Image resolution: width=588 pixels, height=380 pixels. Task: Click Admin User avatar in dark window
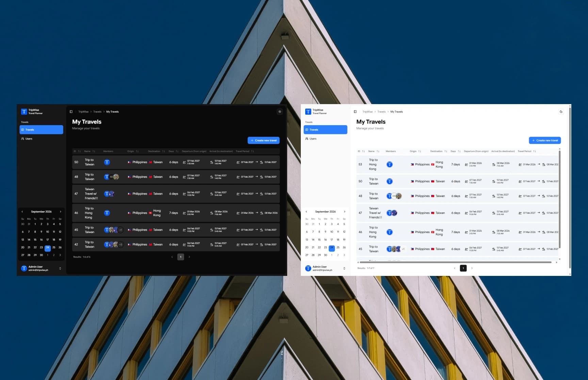coord(24,268)
